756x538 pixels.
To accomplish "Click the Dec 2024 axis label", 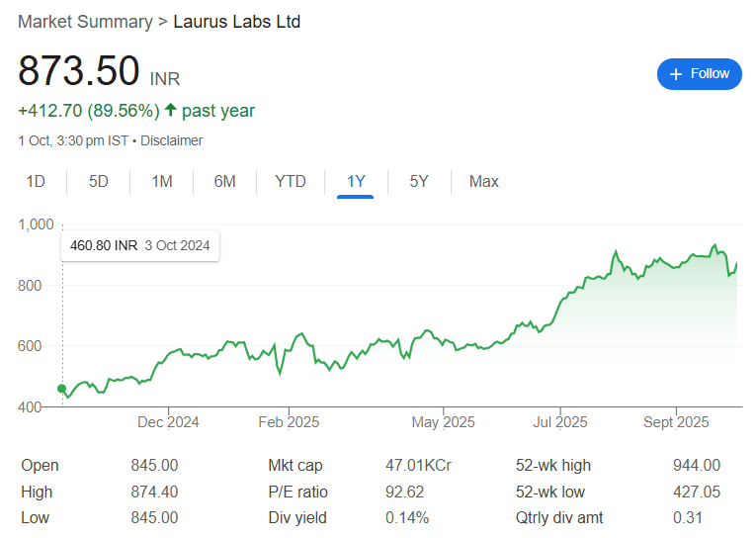I will (x=168, y=422).
